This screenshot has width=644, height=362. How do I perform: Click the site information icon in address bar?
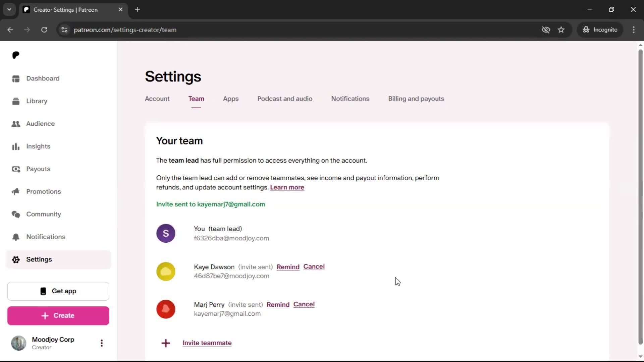tap(64, 30)
